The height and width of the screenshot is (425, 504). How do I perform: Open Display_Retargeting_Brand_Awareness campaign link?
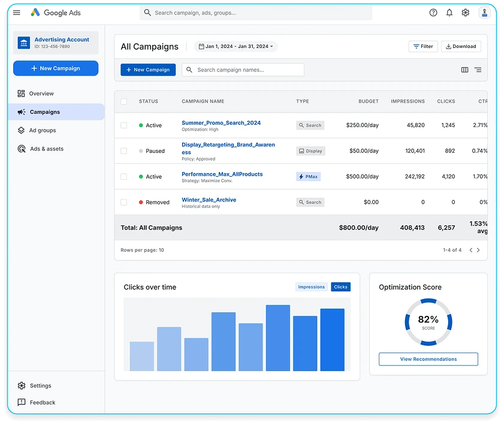[x=228, y=148]
